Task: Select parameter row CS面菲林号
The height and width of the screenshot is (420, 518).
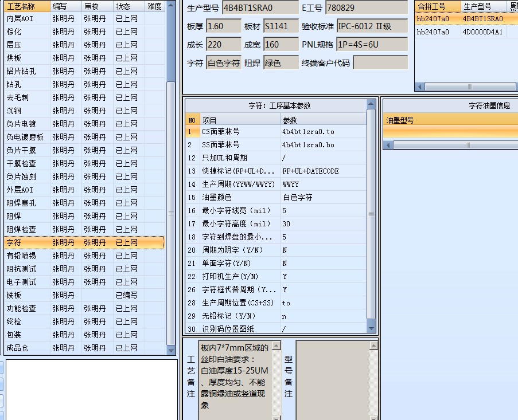Action: pos(276,132)
